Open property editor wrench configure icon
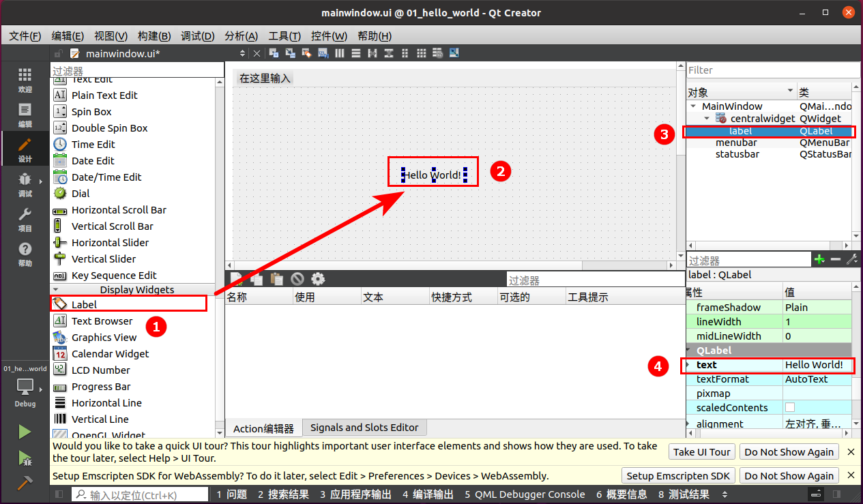Image resolution: width=863 pixels, height=504 pixels. (851, 260)
